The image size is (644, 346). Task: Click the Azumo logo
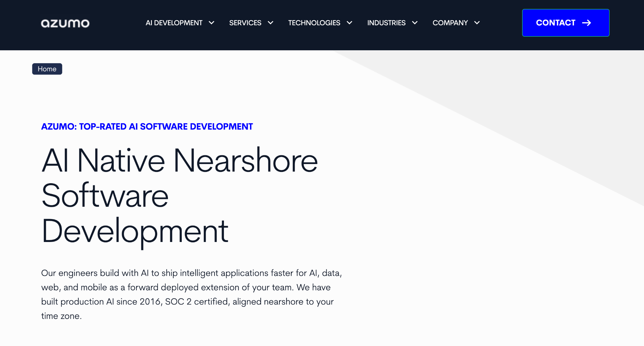pyautogui.click(x=65, y=23)
